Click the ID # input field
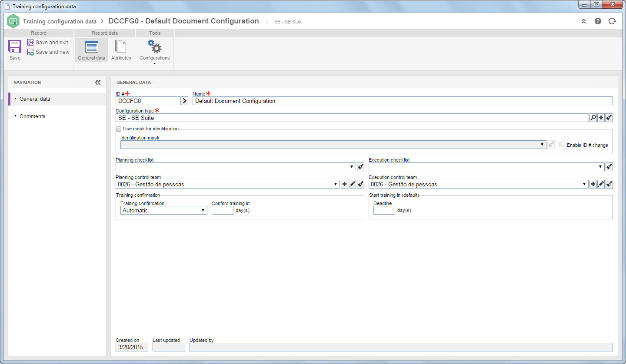 pos(148,101)
